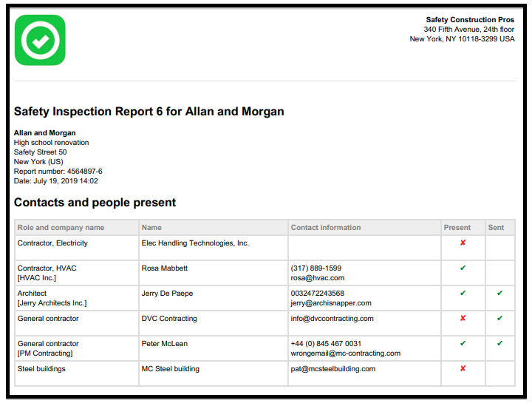Screen dimensions: 532x406
Task: Click Present checkmark for Rosa Mabbett
Action: [x=463, y=268]
